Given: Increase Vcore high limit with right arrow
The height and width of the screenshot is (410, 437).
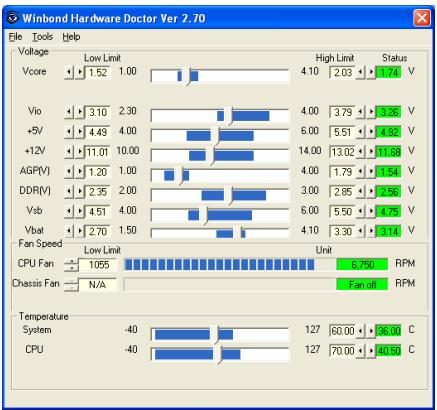Looking at the screenshot, I should tap(371, 72).
